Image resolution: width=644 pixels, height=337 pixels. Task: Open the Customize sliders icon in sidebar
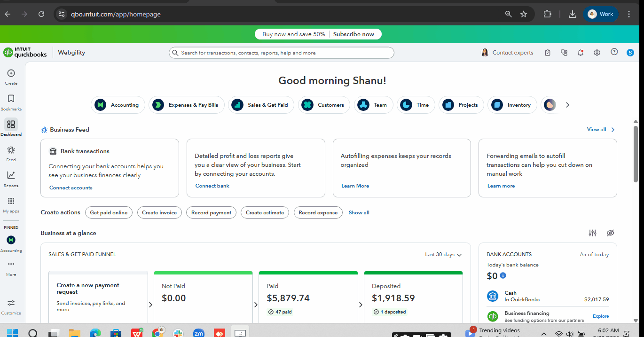[x=11, y=303]
